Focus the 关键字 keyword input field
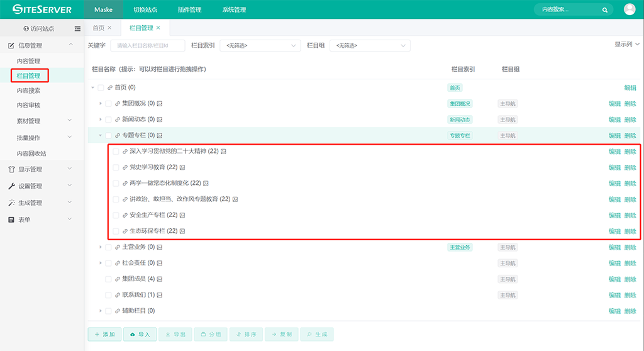The height and width of the screenshot is (351, 644). click(x=147, y=46)
